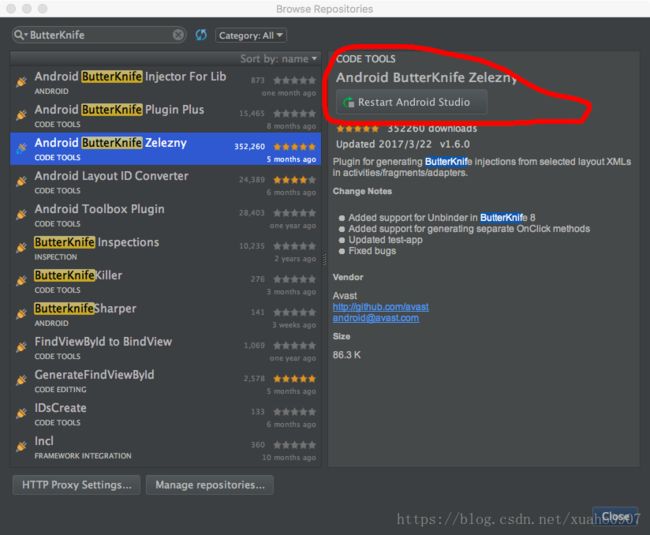Screen dimensions: 650x535
Task: Select IDsCreate plugin
Action: (165, 414)
